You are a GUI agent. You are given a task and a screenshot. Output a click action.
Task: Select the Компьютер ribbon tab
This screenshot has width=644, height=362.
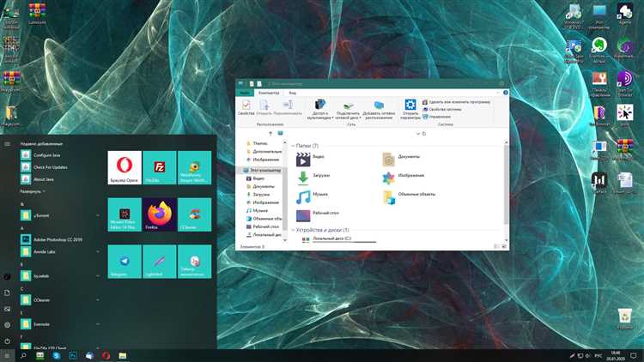pyautogui.click(x=269, y=92)
